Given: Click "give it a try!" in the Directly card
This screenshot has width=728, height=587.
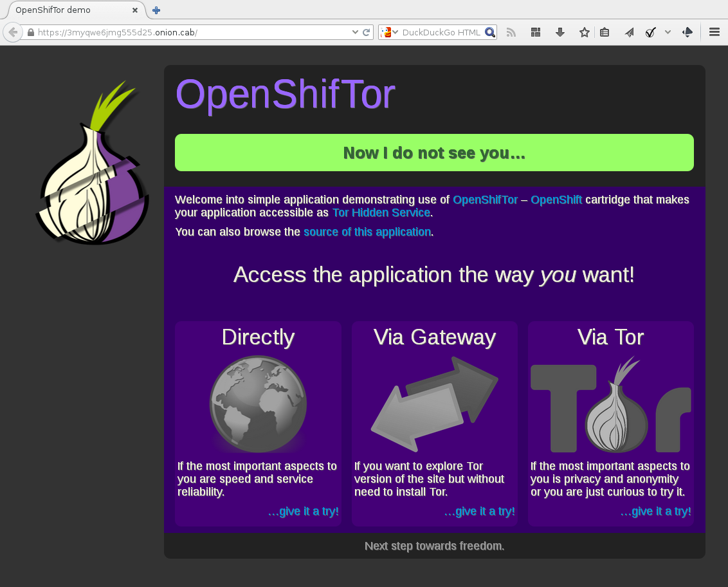Looking at the screenshot, I should [303, 511].
